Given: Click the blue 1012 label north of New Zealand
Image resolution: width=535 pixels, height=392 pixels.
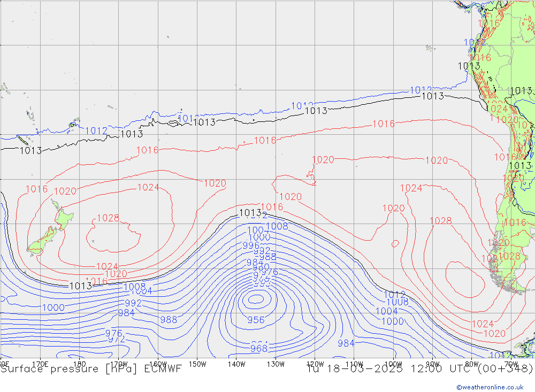Looking at the screenshot, I should pyautogui.click(x=96, y=131).
